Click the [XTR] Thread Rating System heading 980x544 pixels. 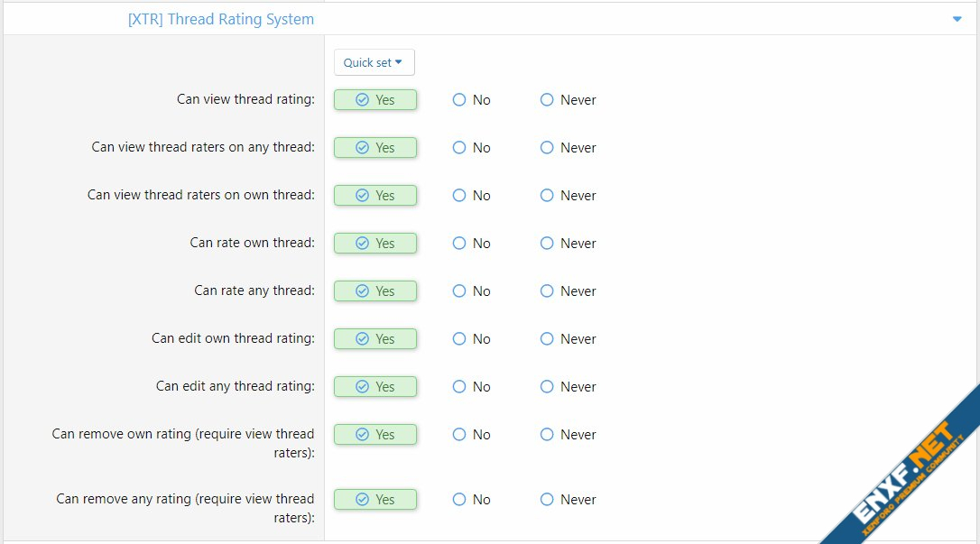pos(221,19)
